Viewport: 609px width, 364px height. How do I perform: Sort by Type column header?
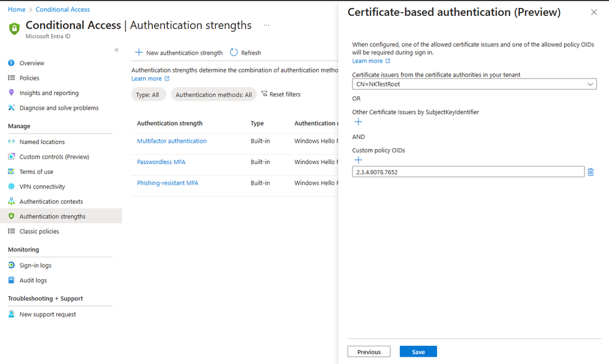click(257, 123)
